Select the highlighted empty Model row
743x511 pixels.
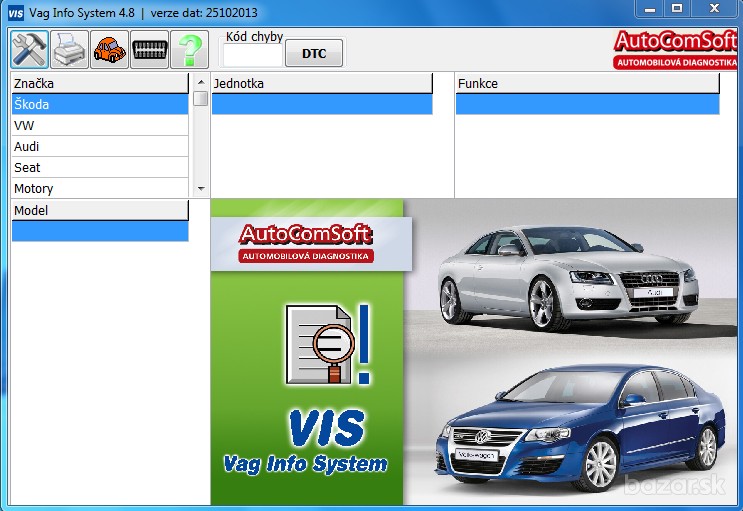point(100,231)
